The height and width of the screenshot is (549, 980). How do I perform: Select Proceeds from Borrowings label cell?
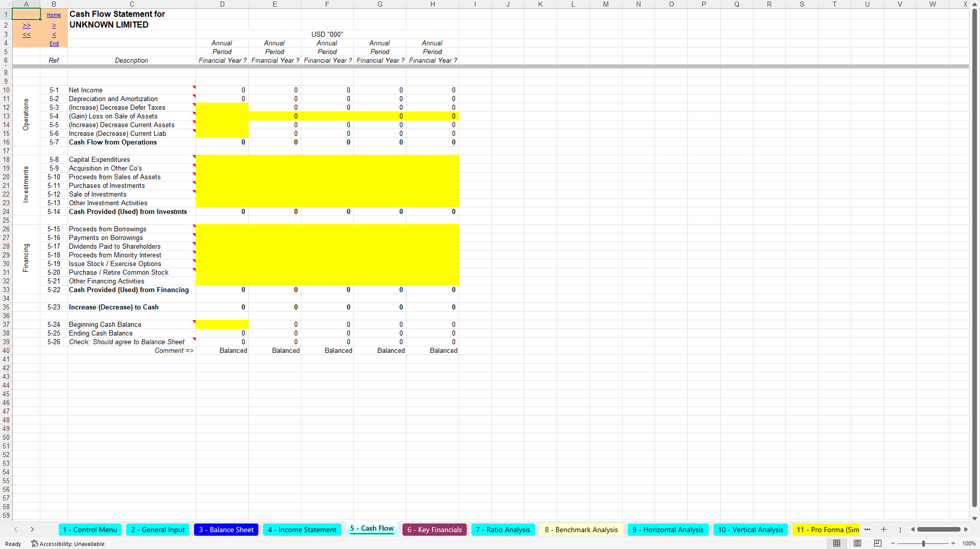[132, 229]
